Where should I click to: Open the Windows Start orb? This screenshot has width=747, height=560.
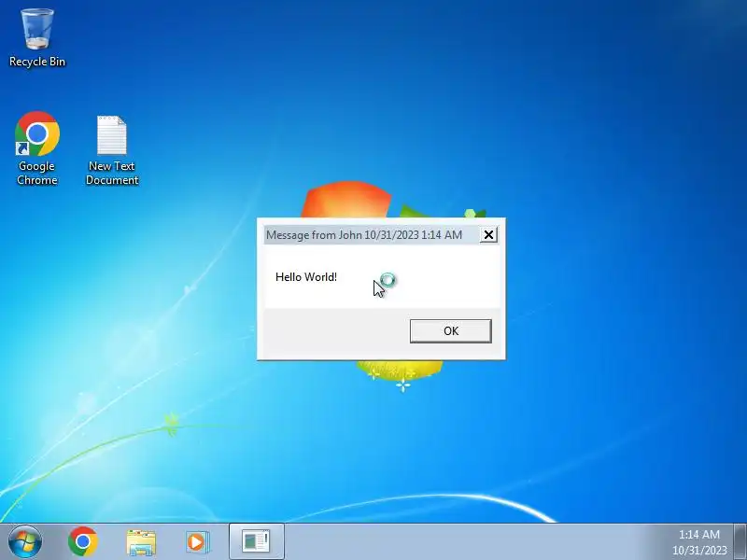click(25, 541)
